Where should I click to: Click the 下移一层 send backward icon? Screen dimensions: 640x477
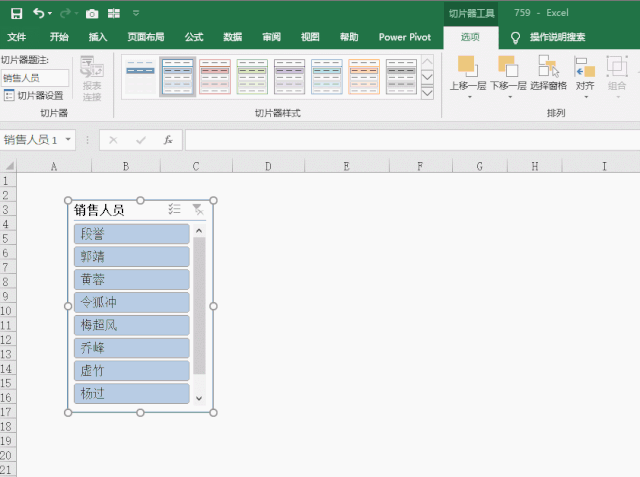pos(507,73)
